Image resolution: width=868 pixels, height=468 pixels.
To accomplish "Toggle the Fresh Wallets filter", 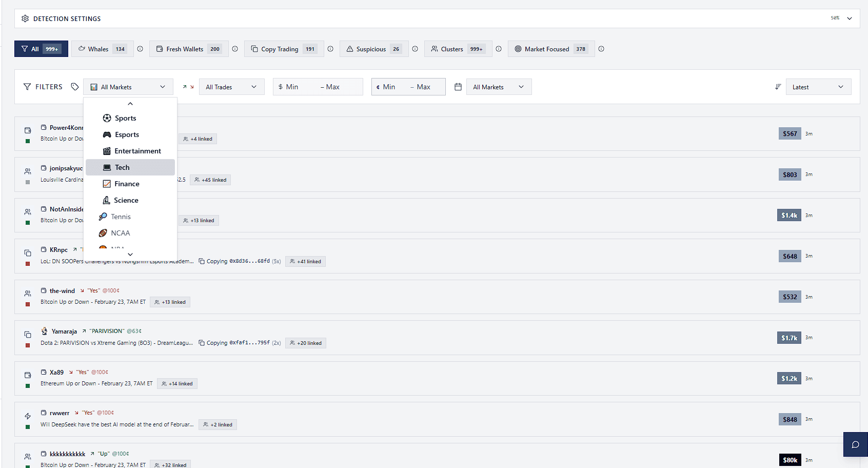I will [x=188, y=48].
